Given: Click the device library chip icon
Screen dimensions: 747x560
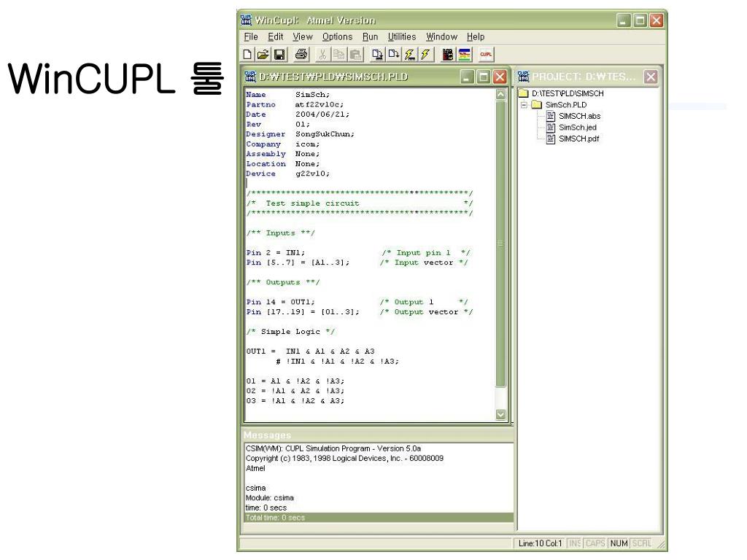Looking at the screenshot, I should point(447,54).
